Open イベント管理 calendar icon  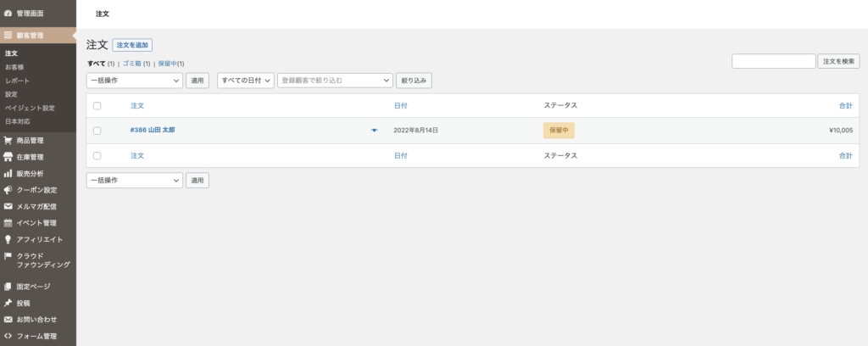click(x=8, y=223)
